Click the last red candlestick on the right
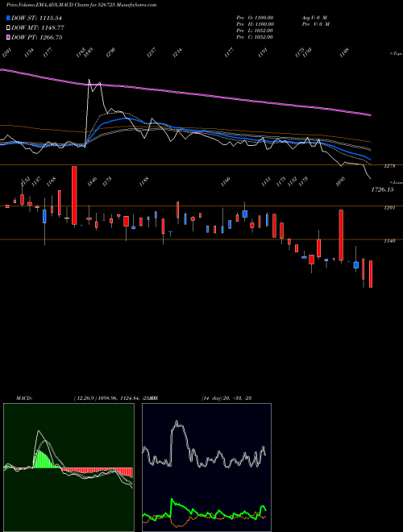The width and height of the screenshot is (403, 532). tap(371, 274)
